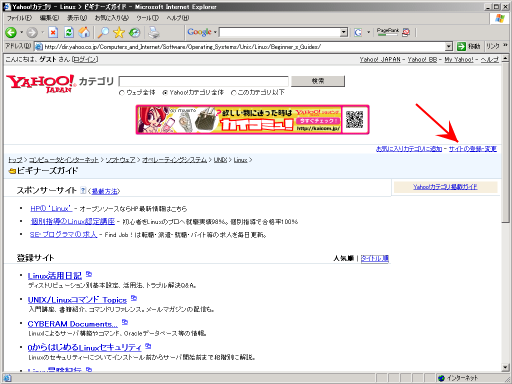The width and height of the screenshot is (512, 384).
Task: Click the new-window icon beside UNIX/Linuxコマンド Topics
Action: coord(134,298)
